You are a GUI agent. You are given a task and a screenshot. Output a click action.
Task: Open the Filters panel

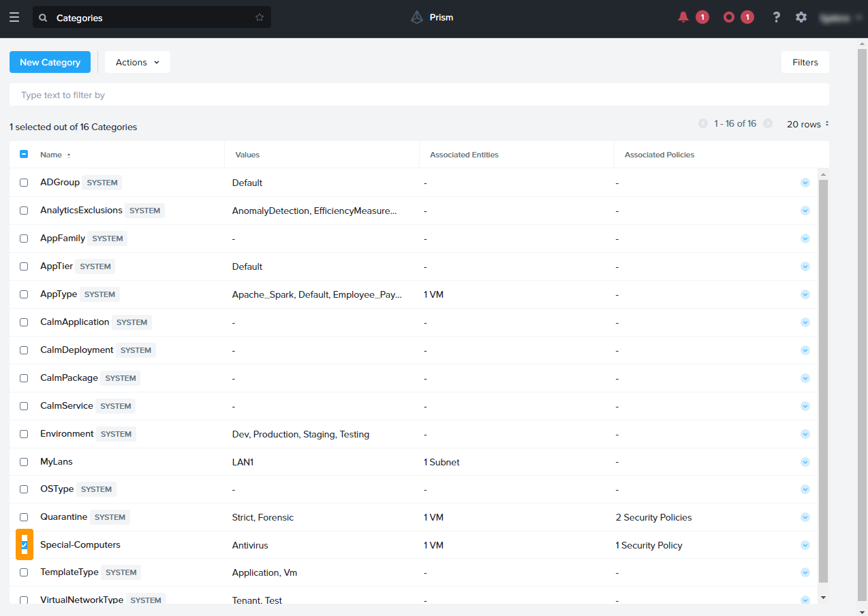[805, 62]
